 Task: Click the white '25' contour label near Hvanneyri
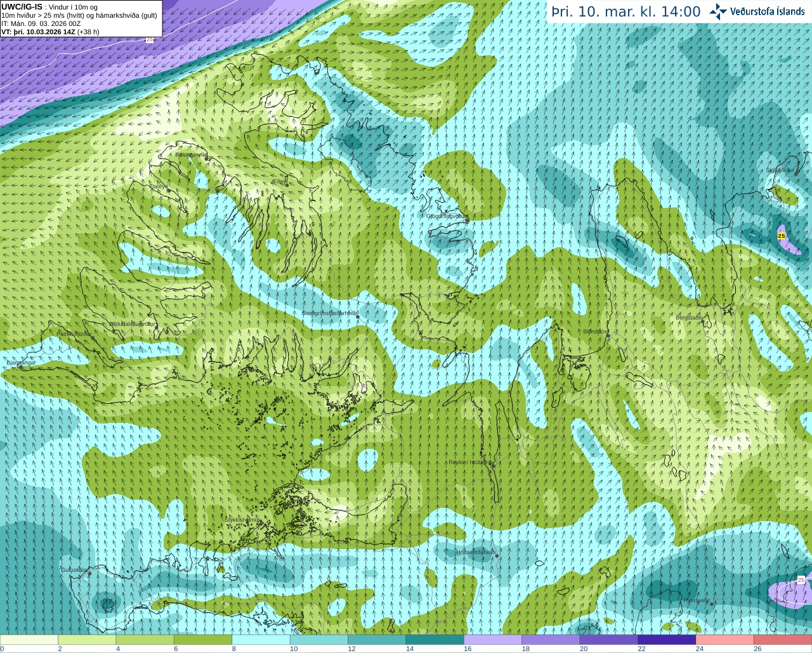801,580
